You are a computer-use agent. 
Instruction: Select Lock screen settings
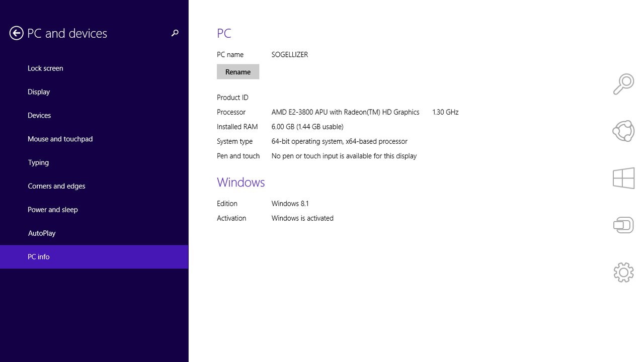click(94, 68)
